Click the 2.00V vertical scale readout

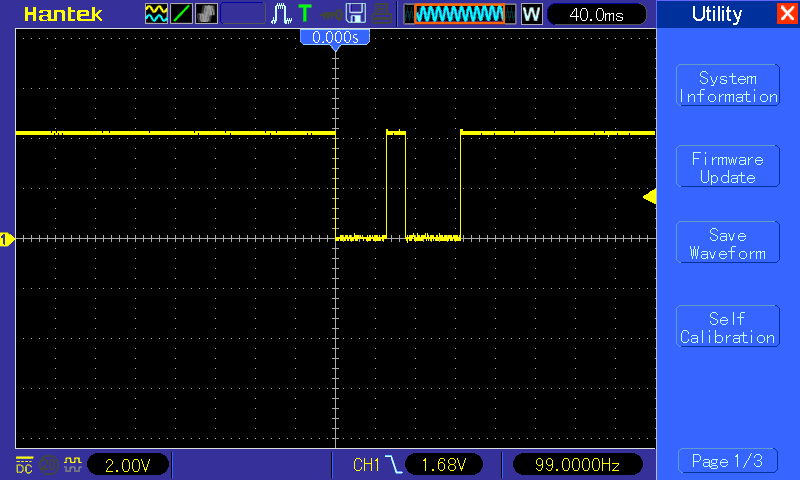[x=128, y=465]
